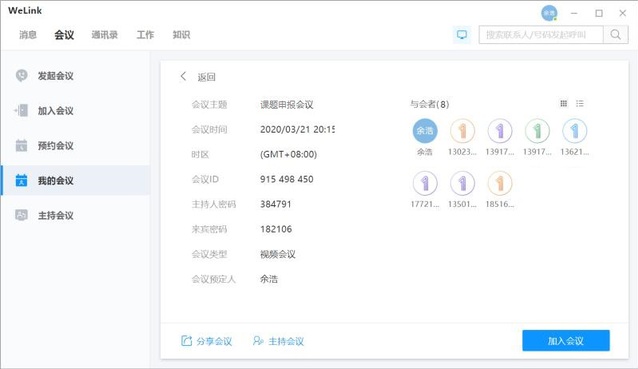Select the 预约会议 calendar icon
The image size is (638, 369).
point(21,145)
